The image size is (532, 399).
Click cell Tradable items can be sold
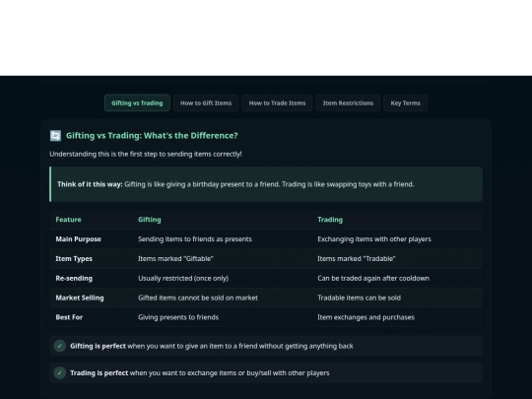[359, 298]
